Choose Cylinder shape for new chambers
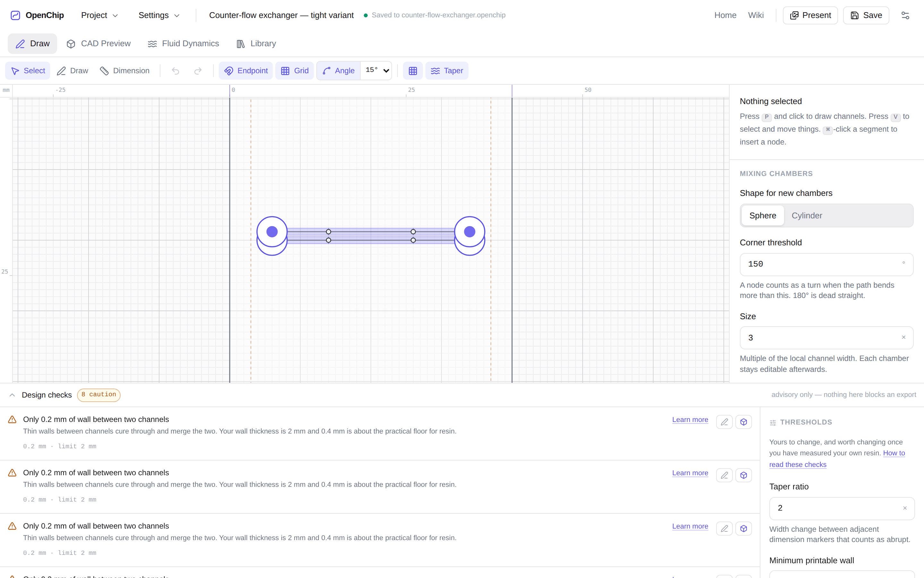The height and width of the screenshot is (578, 924). pos(807,215)
